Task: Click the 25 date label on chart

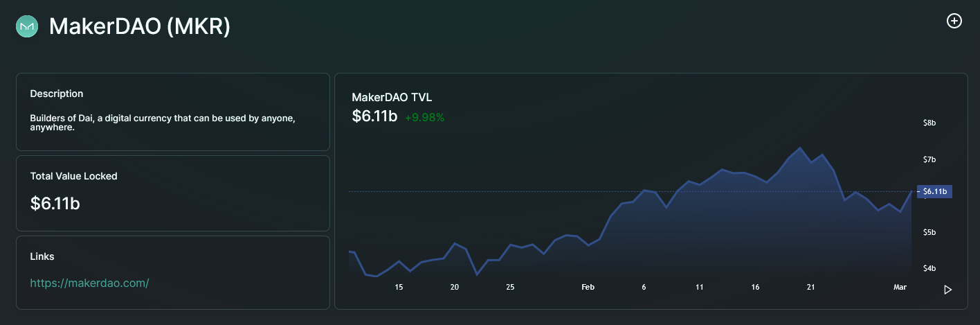Action: pos(510,287)
